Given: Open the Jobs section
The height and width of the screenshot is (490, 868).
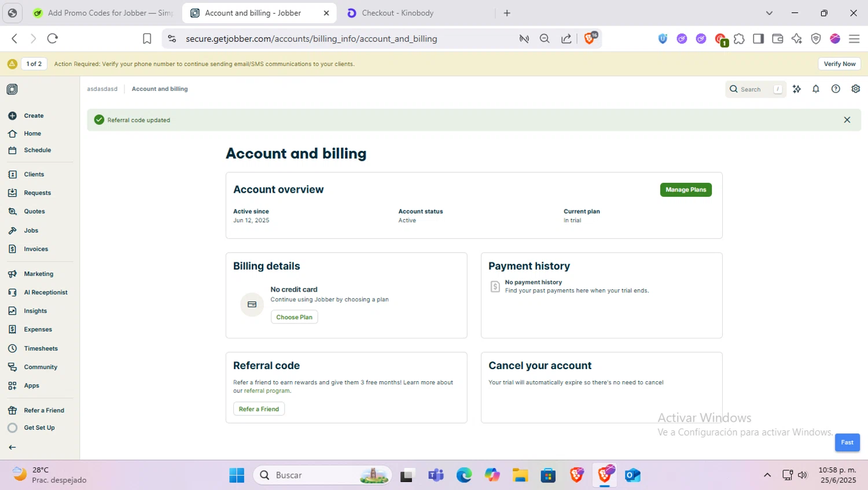Looking at the screenshot, I should coord(24,230).
